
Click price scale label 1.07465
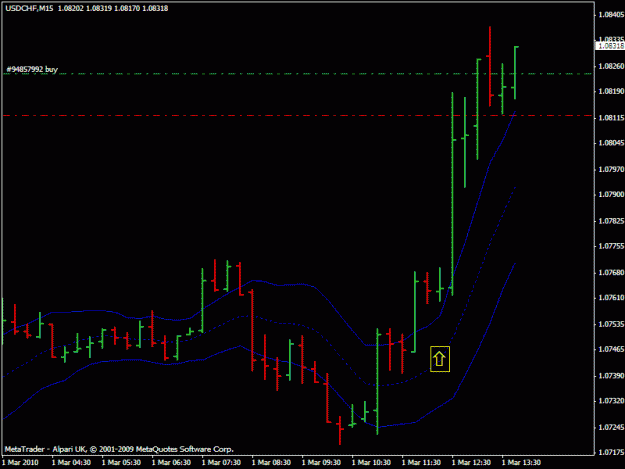611,349
